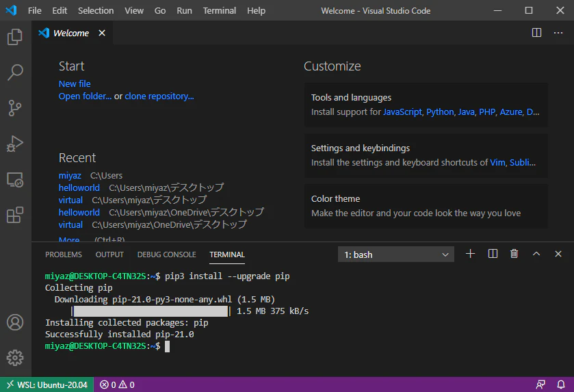Open the Manage gear icon
Screen dimensions: 574x392
point(15,358)
